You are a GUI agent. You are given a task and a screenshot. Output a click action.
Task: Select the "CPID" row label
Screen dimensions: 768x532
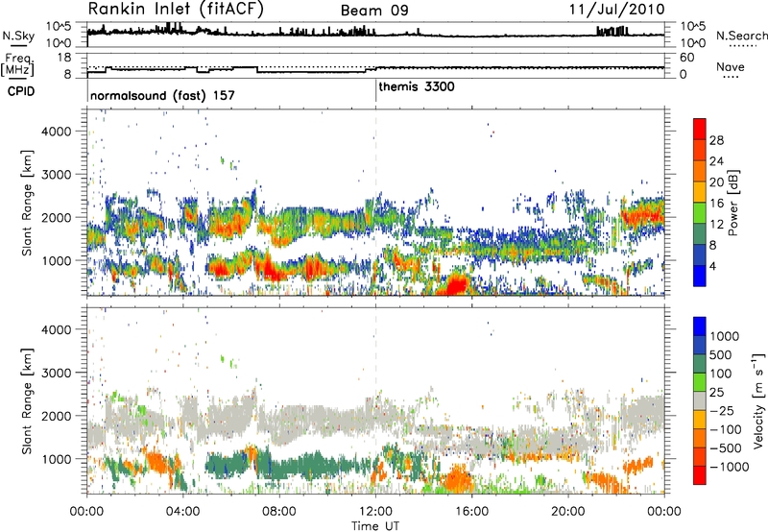coord(21,91)
